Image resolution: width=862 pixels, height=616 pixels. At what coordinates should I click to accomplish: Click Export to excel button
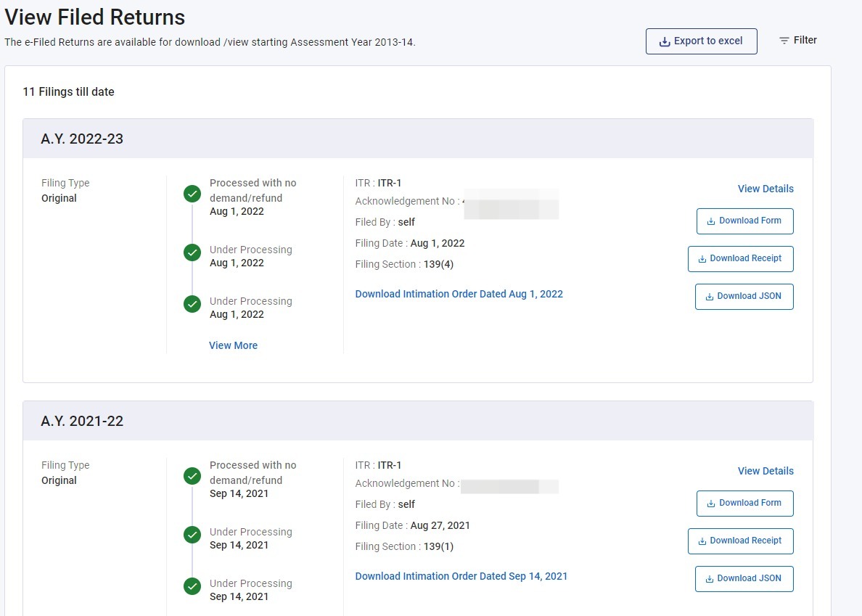[x=701, y=41]
